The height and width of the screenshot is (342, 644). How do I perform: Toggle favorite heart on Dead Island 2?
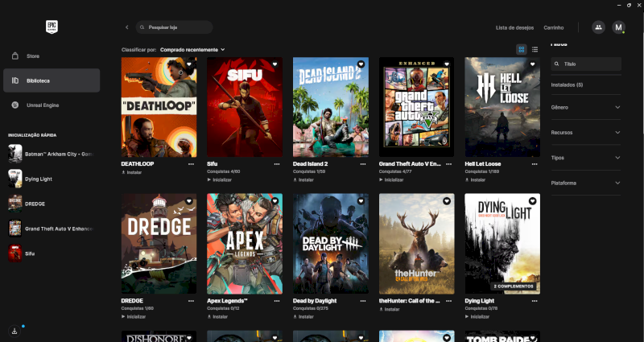tap(361, 64)
